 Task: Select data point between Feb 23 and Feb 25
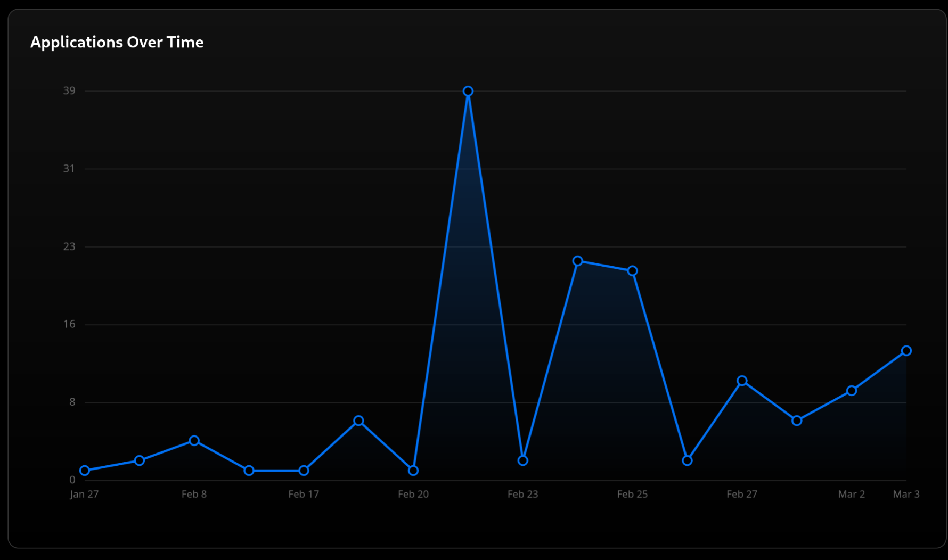click(578, 261)
